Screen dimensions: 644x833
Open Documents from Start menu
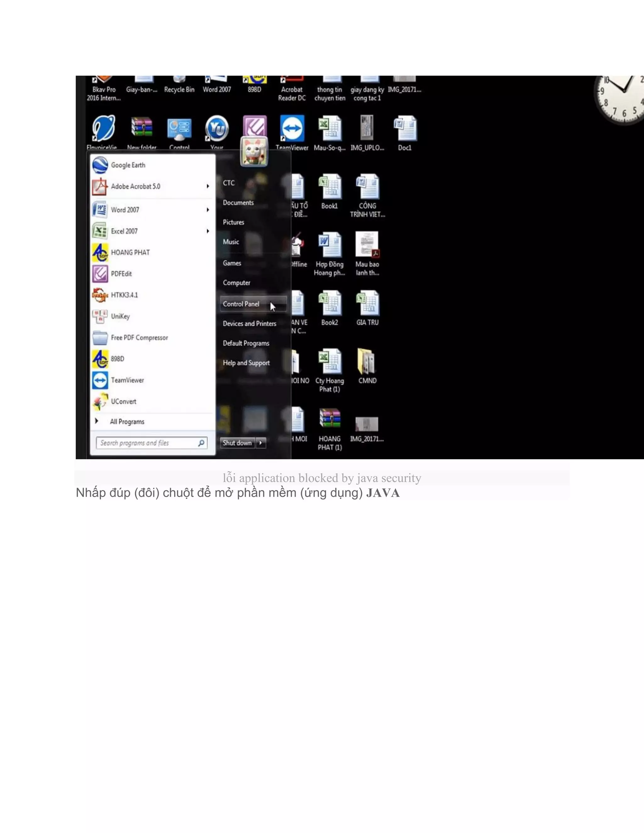[238, 203]
